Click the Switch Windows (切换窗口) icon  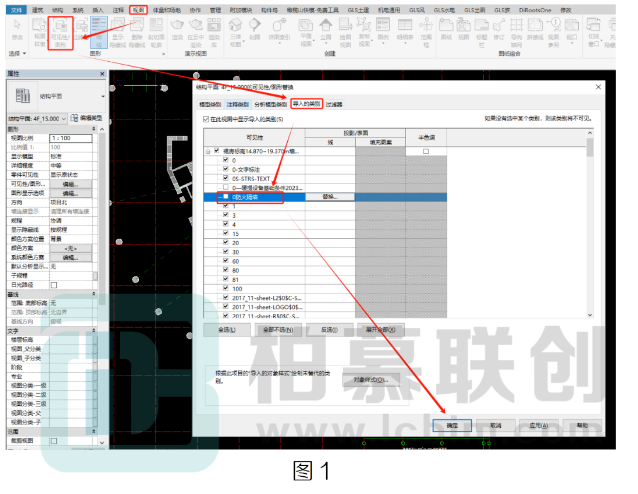(x=594, y=33)
